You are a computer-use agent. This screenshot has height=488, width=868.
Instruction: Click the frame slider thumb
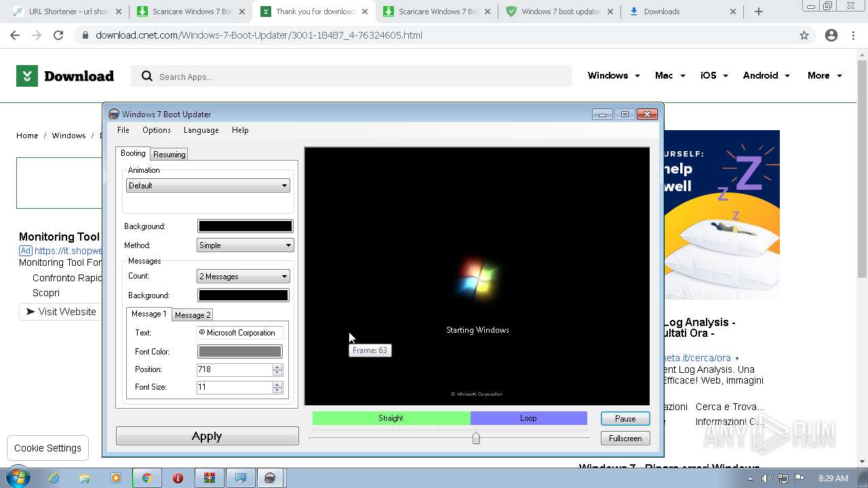476,439
